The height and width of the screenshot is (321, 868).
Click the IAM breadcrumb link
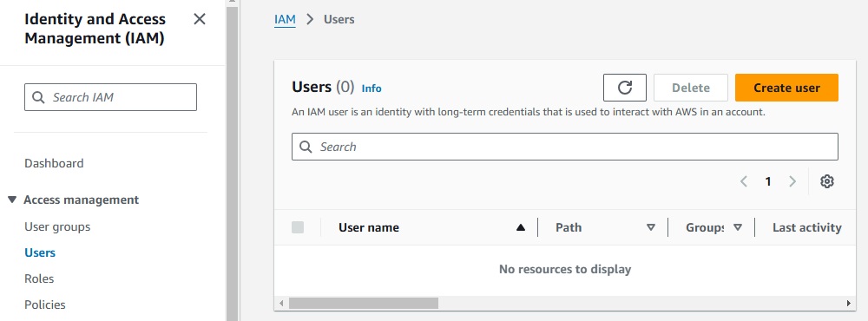click(285, 19)
